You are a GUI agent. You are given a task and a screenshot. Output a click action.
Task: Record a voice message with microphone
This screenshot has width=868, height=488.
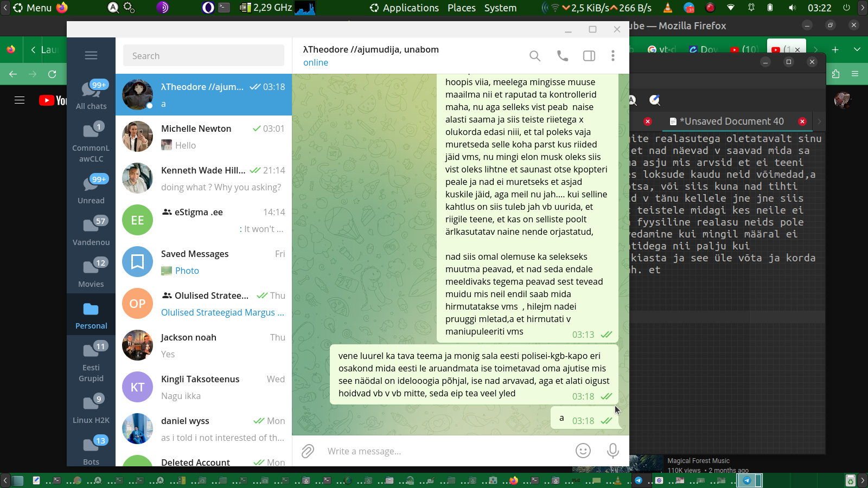(x=613, y=451)
